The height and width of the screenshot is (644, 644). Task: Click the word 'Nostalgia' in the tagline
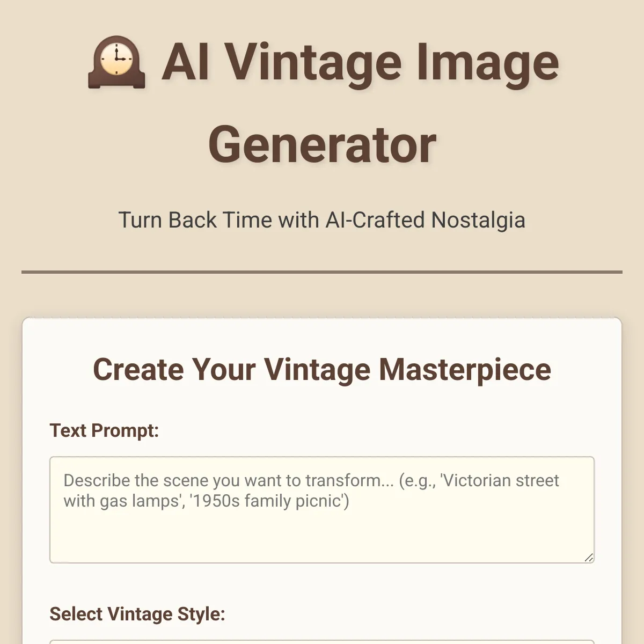tap(479, 221)
